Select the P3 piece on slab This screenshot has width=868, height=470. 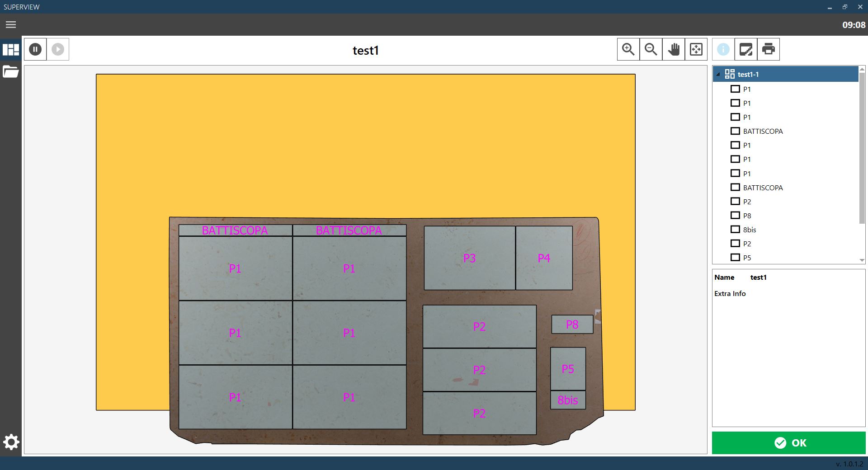[x=469, y=258]
